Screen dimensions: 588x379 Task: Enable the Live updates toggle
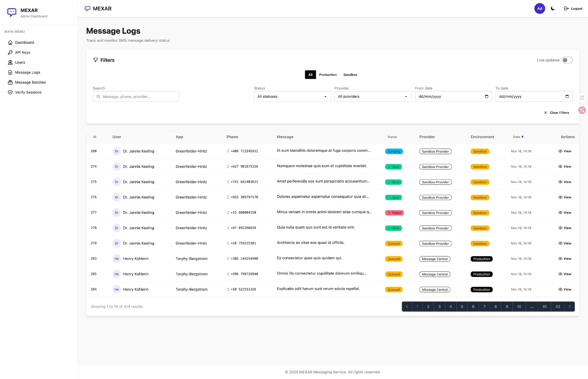567,60
